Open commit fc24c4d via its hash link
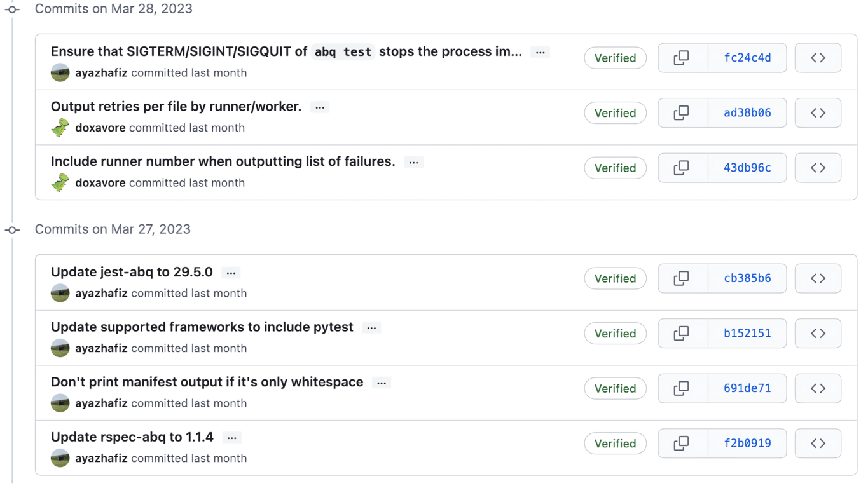The width and height of the screenshot is (868, 488). (x=747, y=58)
